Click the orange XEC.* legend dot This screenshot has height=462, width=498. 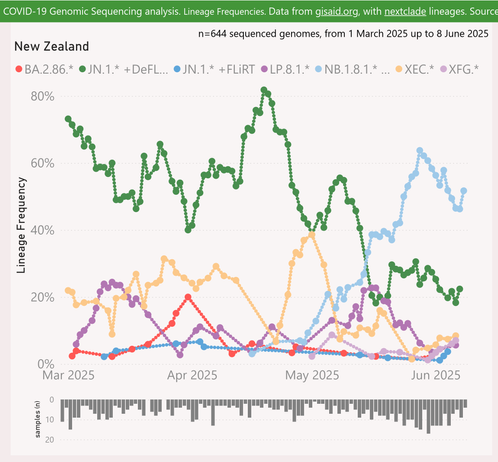399,69
